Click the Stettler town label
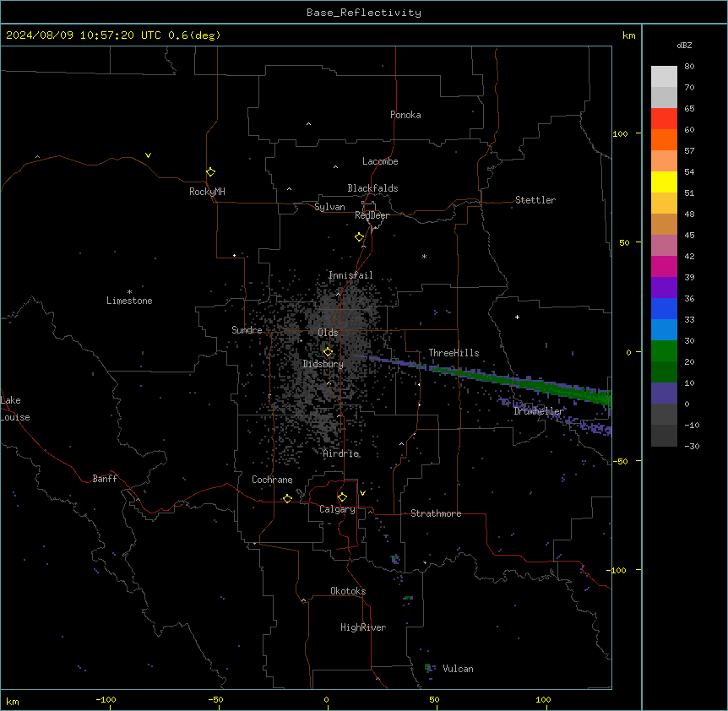The height and width of the screenshot is (711, 728). coord(535,200)
